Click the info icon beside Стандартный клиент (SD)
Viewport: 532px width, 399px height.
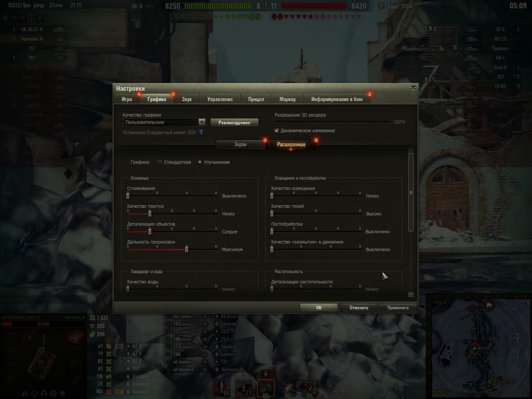(x=201, y=132)
